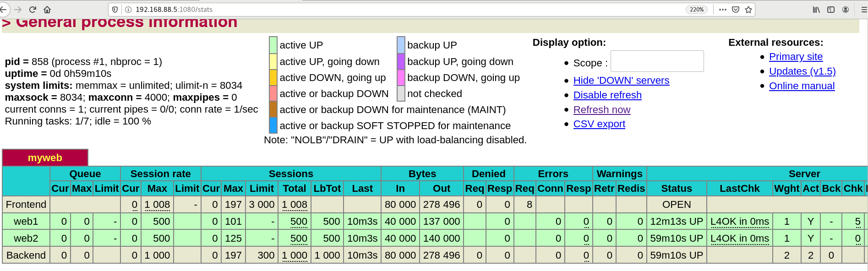Viewport: 868px width, 271px height.
Task: Open the CSV export link
Action: (x=599, y=124)
